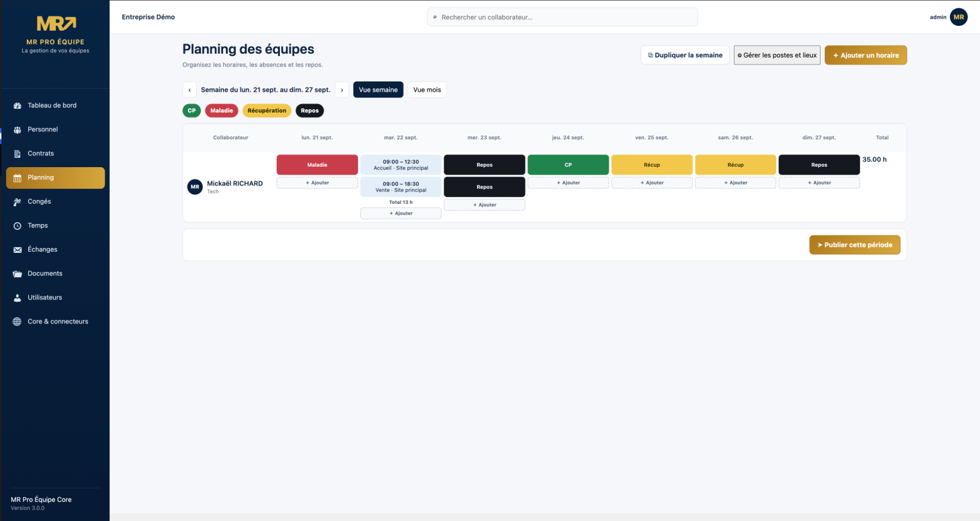Click the Utilisateurs person icon

click(17, 297)
